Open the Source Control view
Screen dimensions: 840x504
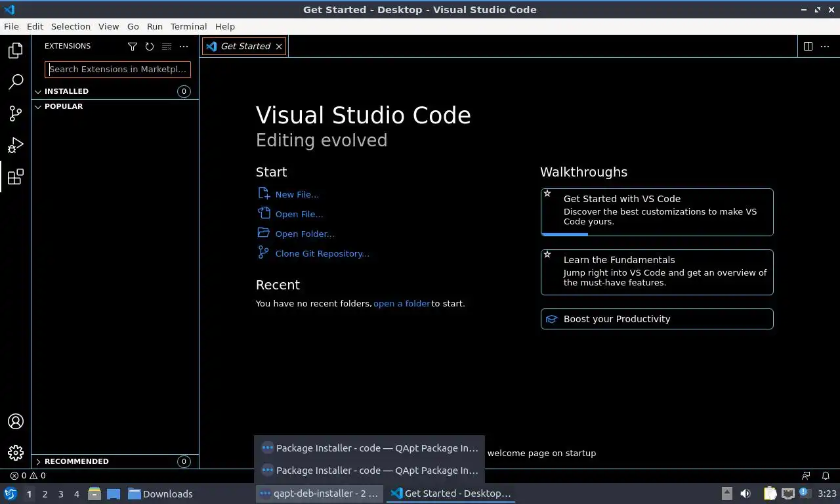click(15, 114)
